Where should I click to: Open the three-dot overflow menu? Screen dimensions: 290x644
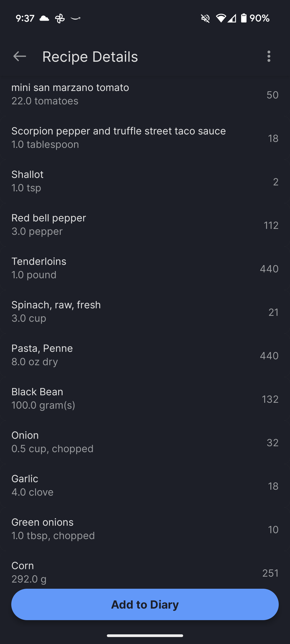pos(269,56)
